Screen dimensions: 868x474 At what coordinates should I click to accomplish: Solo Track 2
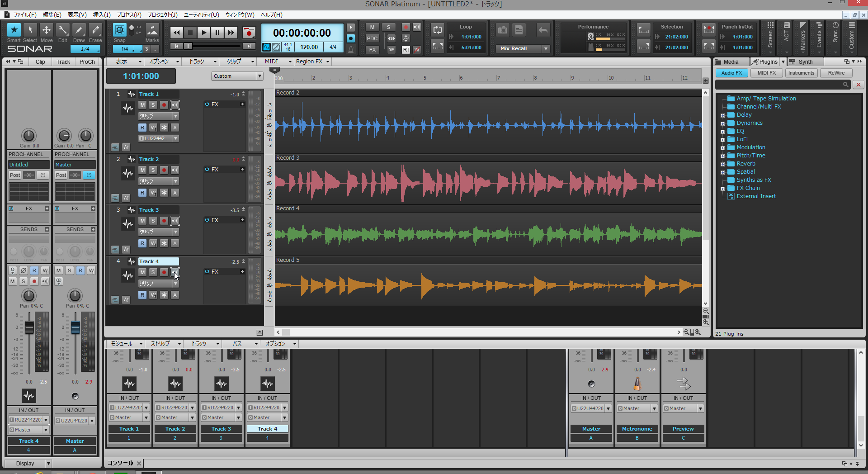tap(153, 170)
